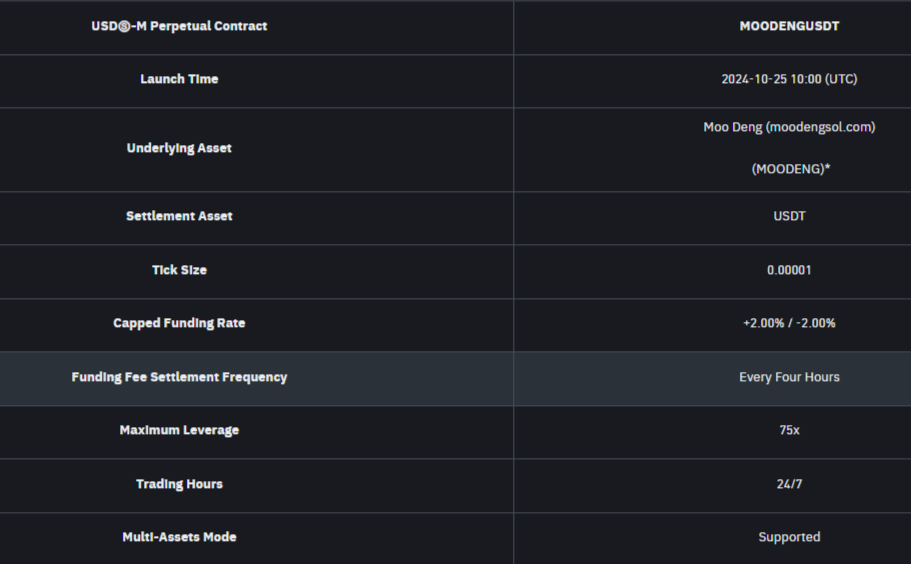Select the 75x leverage value

[x=789, y=430]
